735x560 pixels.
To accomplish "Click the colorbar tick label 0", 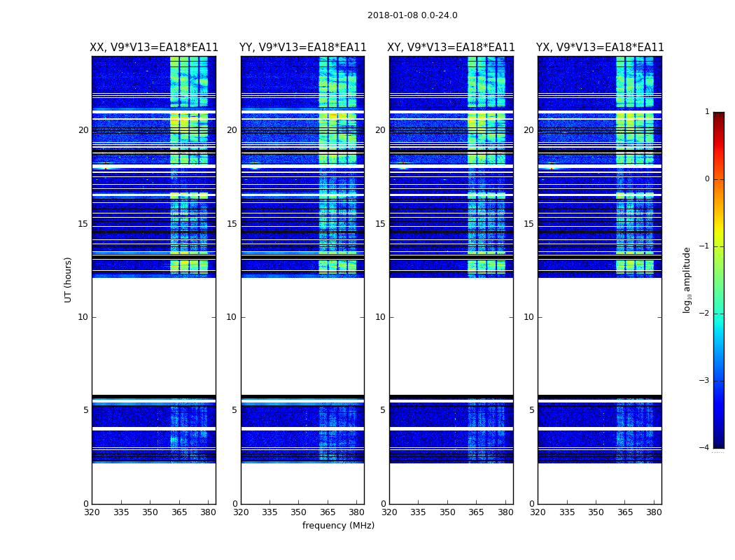I will pyautogui.click(x=706, y=179).
